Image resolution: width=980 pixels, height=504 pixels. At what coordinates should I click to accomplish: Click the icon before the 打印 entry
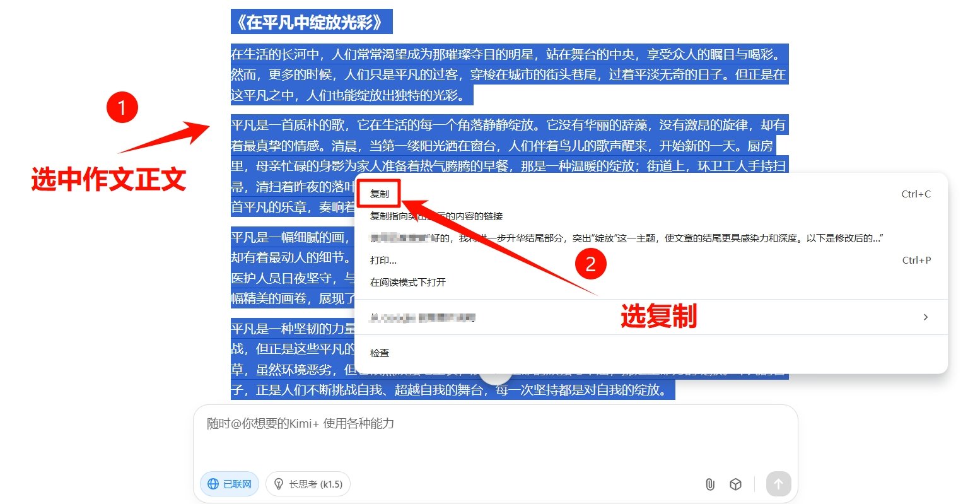click(x=365, y=260)
